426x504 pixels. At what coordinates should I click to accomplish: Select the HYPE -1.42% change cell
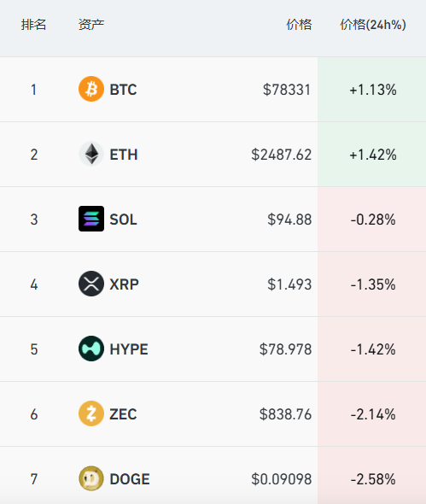coord(372,349)
